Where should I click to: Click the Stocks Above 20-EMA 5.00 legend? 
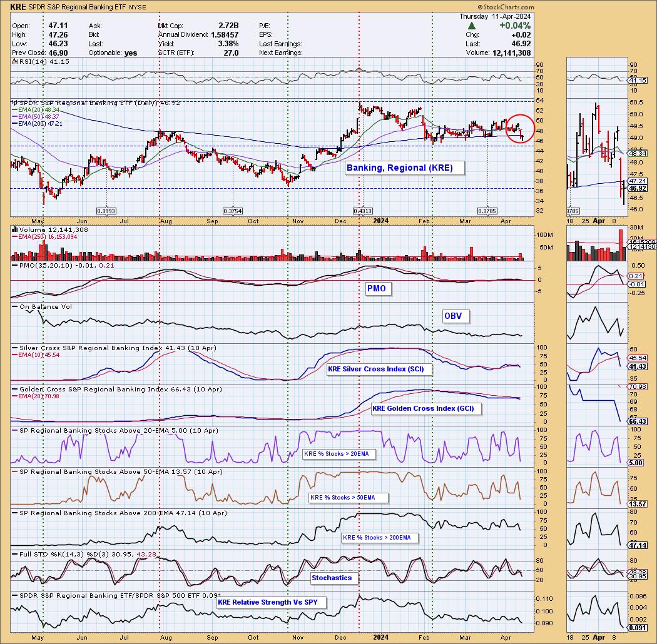point(115,430)
